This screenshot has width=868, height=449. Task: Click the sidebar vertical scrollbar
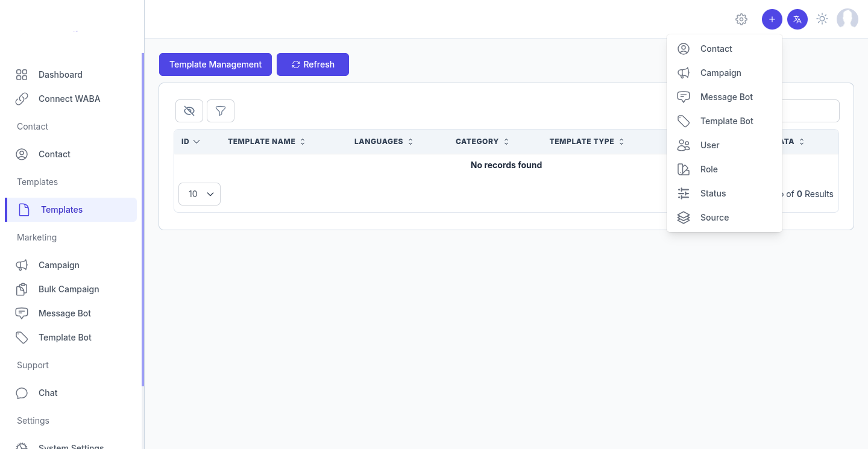[143, 219]
